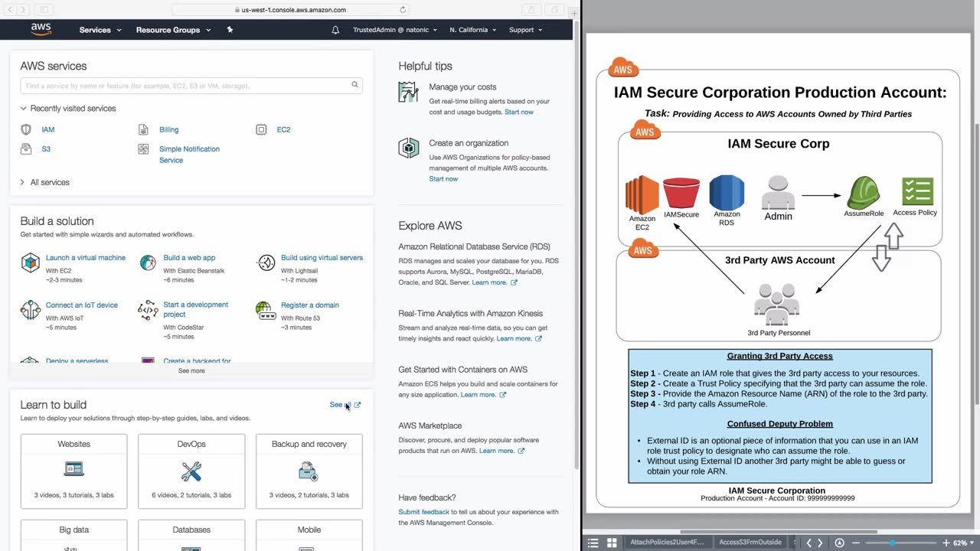Zoom in with the plus icon
The image size is (980, 551).
(946, 543)
